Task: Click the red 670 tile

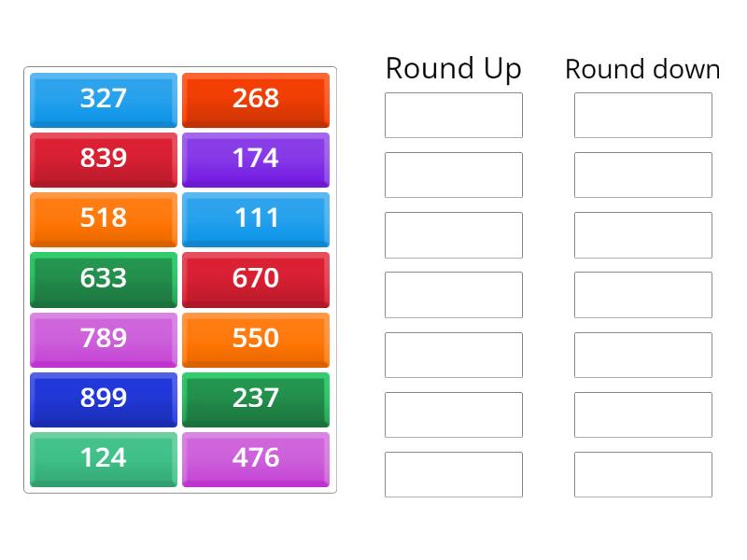Action: [256, 278]
